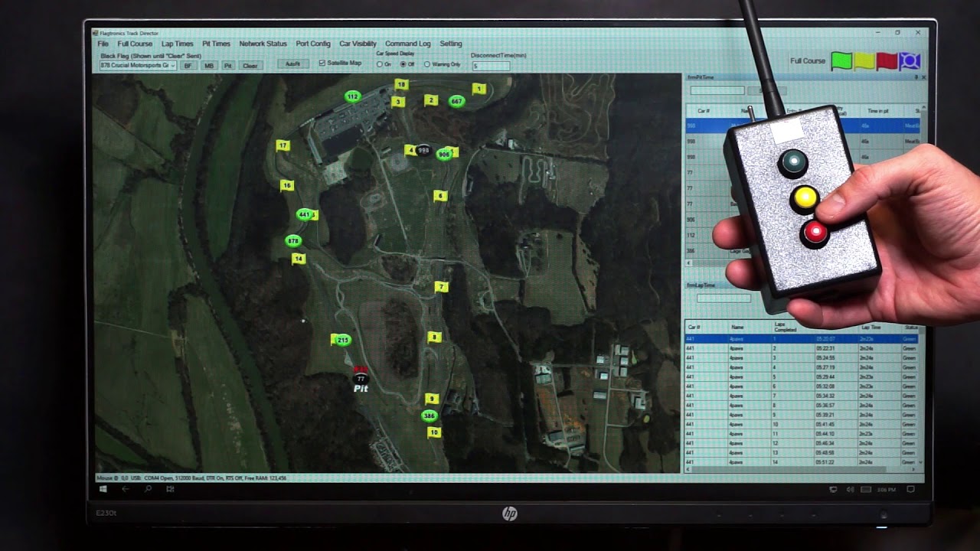Select car marker 667 on the map
Viewport: 980px width, 551px height.
tap(456, 101)
